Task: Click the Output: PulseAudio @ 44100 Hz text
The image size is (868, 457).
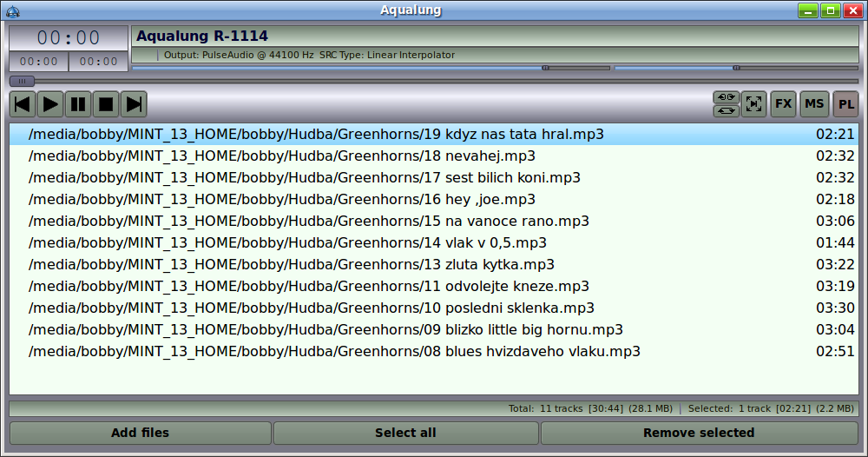Action: pos(239,55)
